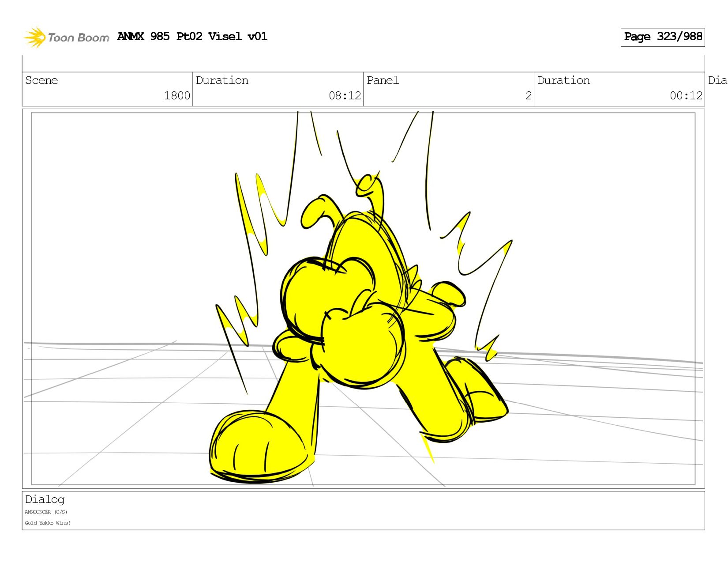
Task: Select the dialog line 'Gold Yakko Wins!'
Action: (48, 523)
